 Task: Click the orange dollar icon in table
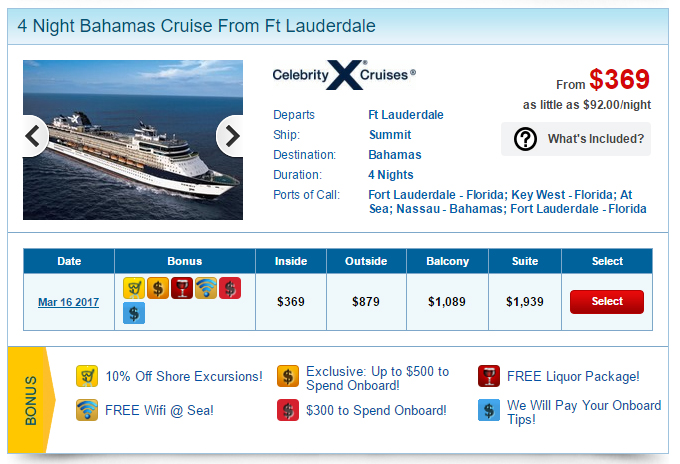tap(158, 288)
